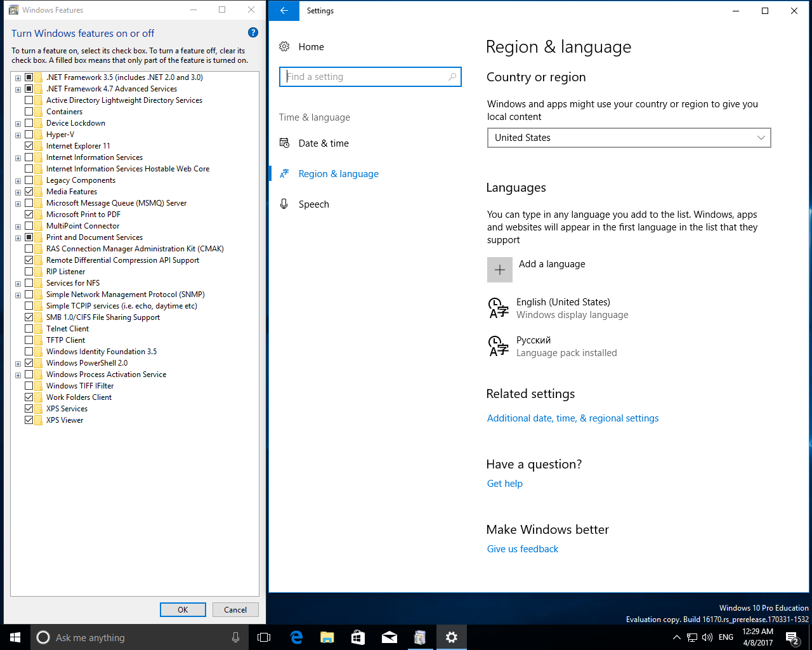The width and height of the screenshot is (812, 650).
Task: Click the plus icon to add a language
Action: pyautogui.click(x=500, y=270)
